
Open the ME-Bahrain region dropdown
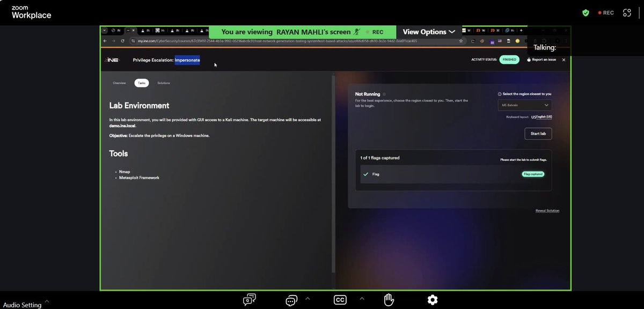(524, 105)
